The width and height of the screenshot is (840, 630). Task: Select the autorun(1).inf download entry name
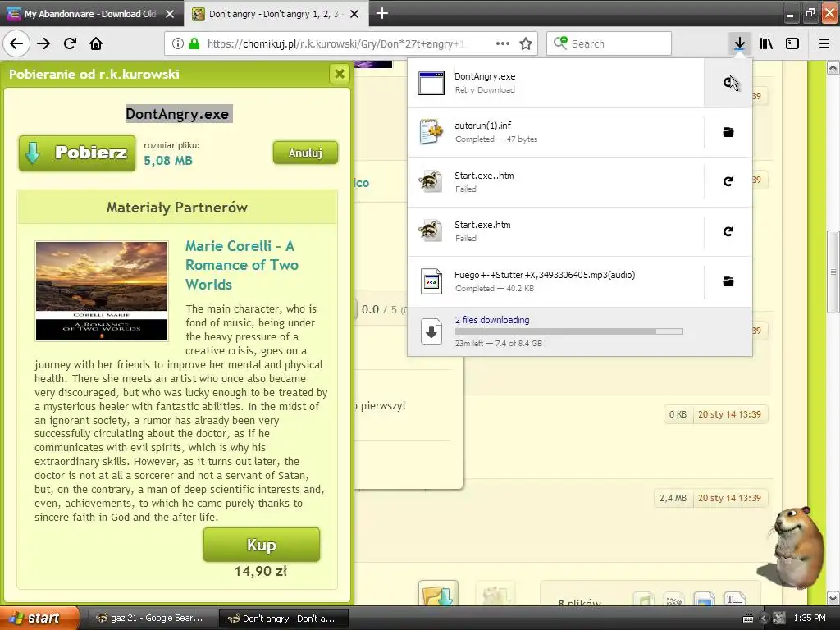(x=482, y=126)
